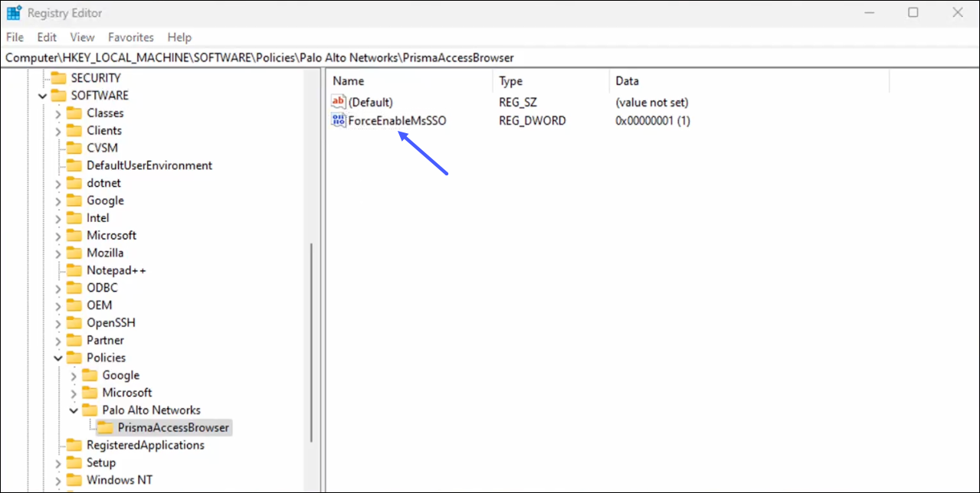Click the ODBC folder icon

74,288
